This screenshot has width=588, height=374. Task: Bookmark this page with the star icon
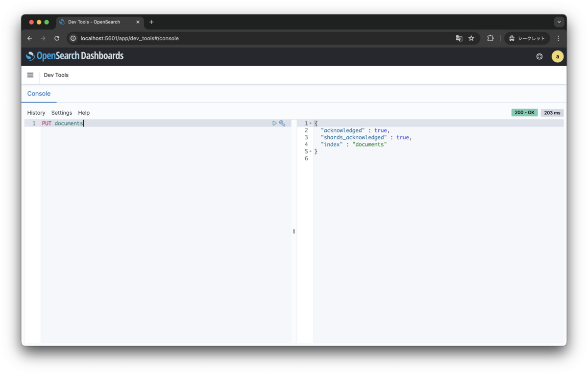(471, 38)
